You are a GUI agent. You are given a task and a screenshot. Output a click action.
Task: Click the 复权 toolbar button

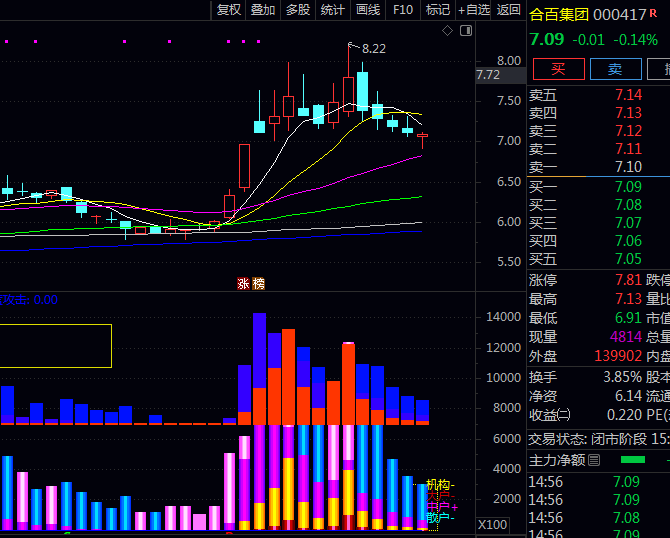point(229,10)
